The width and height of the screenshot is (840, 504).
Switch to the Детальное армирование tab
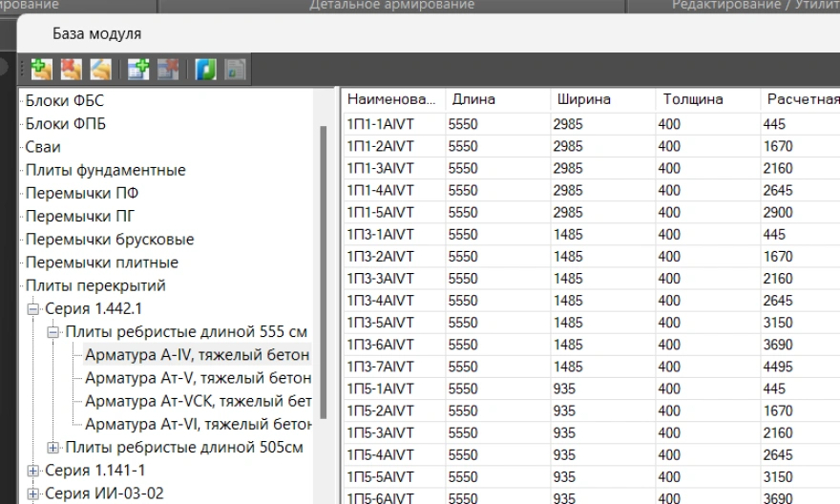[x=391, y=6]
